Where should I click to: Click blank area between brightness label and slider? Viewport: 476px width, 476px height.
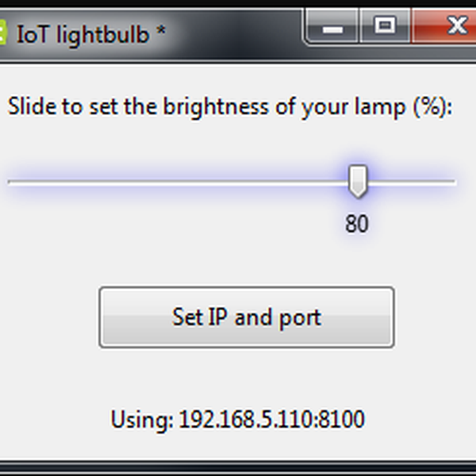point(230,143)
